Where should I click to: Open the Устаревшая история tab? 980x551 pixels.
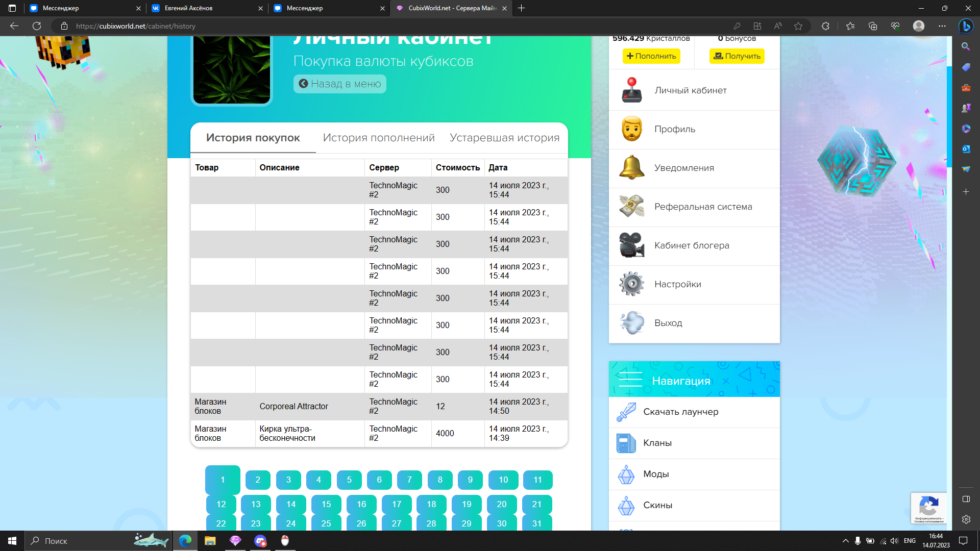pyautogui.click(x=504, y=138)
